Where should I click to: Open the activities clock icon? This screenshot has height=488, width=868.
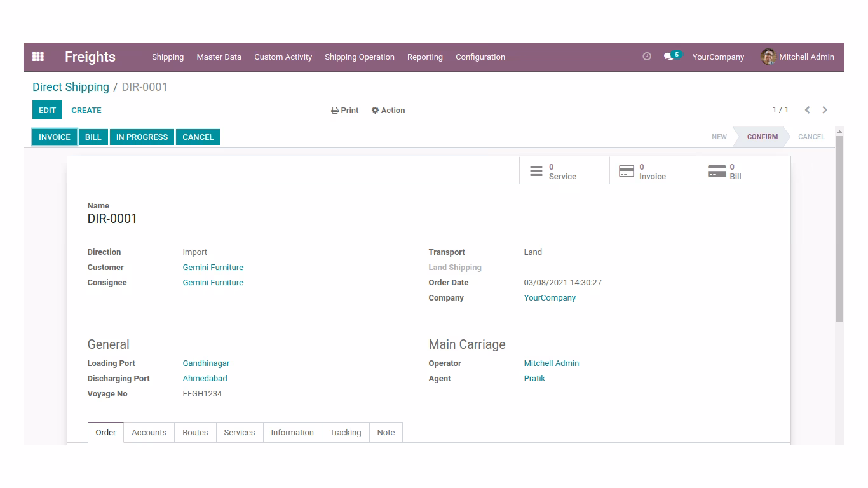pyautogui.click(x=647, y=57)
